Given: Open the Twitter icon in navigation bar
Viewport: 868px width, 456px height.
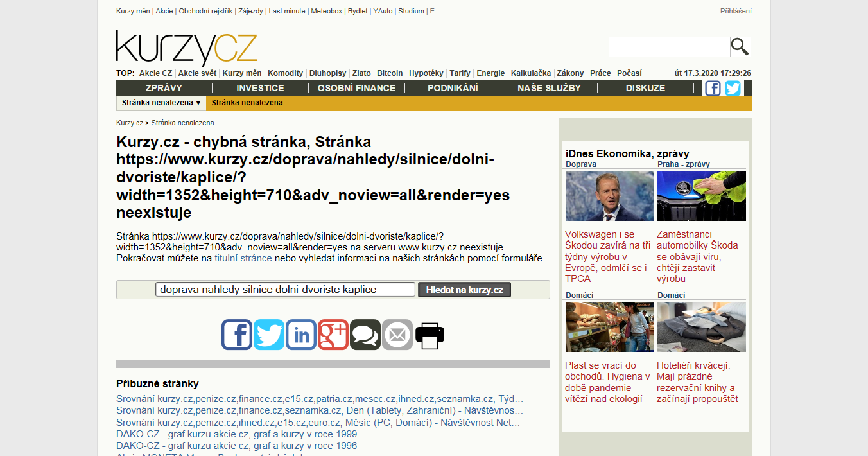Looking at the screenshot, I should 733,88.
